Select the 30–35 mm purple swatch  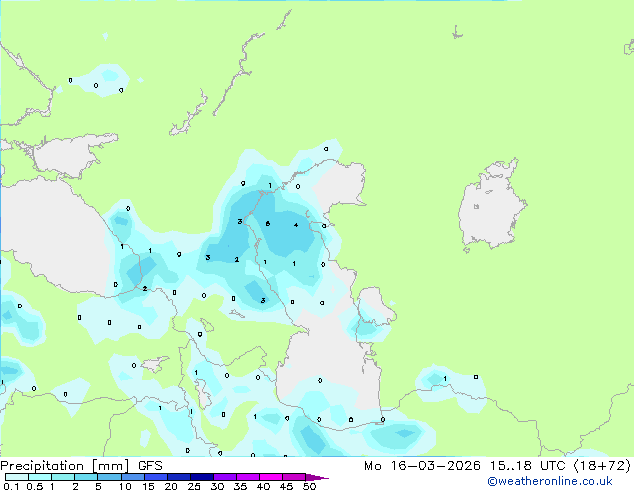[x=225, y=477]
